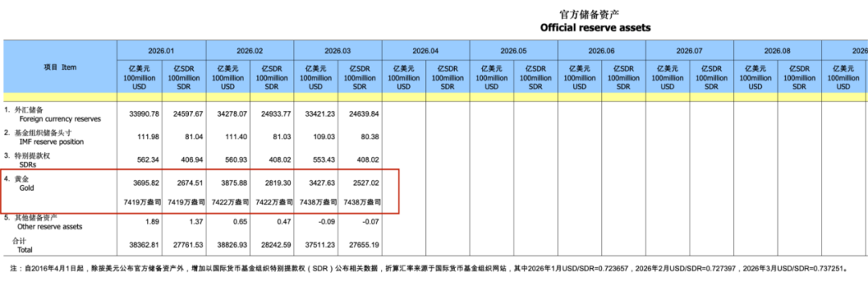868x305 pixels.
Task: Click the "Total" row label
Action: click(25, 249)
